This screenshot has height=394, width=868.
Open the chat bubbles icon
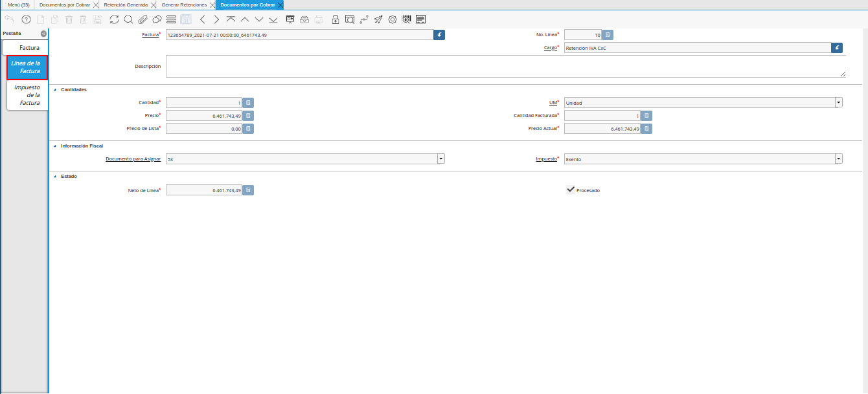tap(157, 19)
